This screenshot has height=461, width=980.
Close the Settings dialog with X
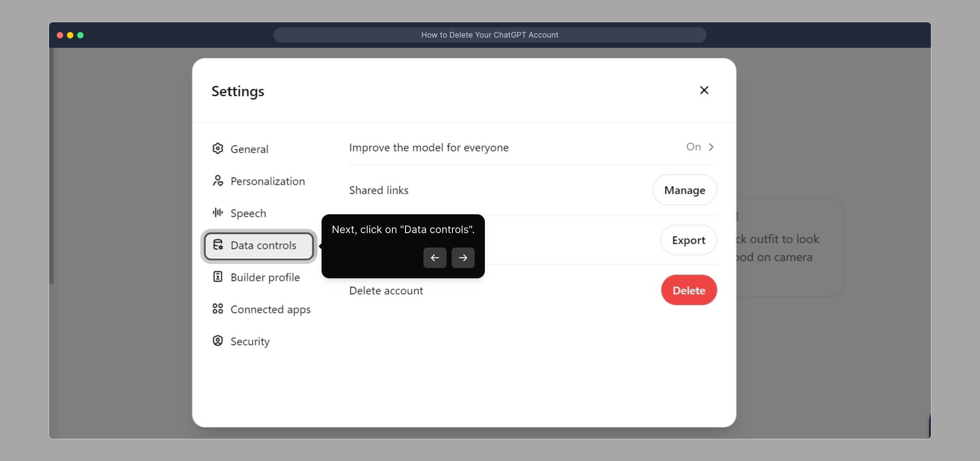point(704,90)
